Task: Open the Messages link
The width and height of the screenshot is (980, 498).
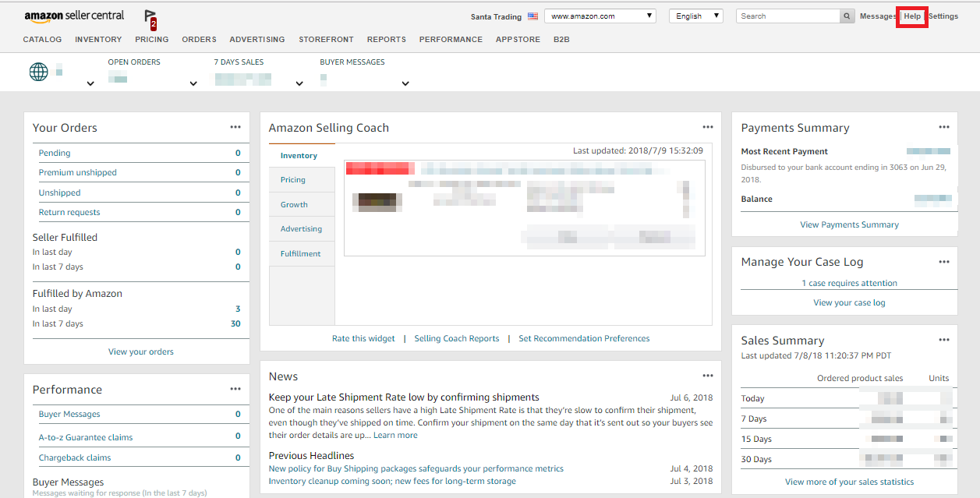Action: point(878,16)
